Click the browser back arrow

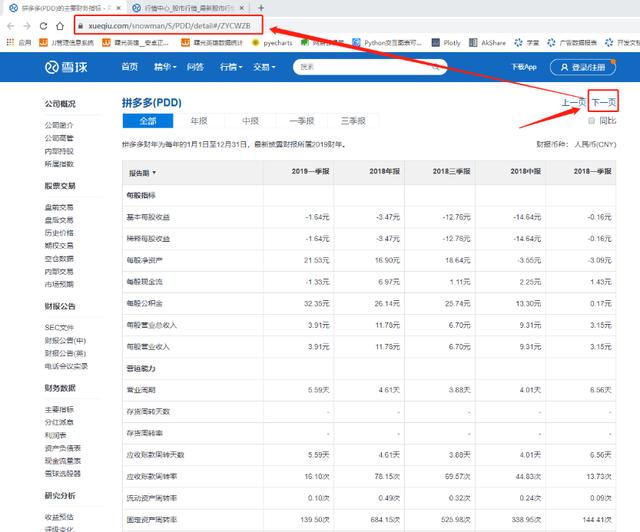coord(11,26)
